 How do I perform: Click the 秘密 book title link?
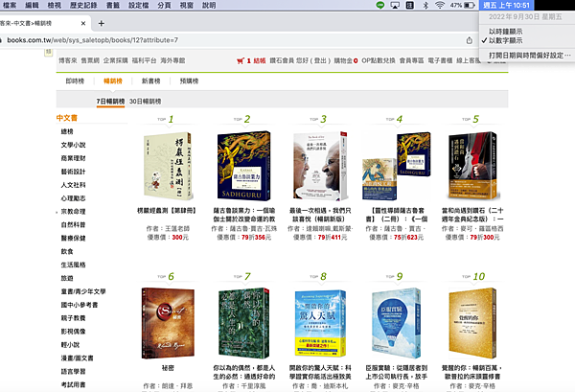(168, 368)
